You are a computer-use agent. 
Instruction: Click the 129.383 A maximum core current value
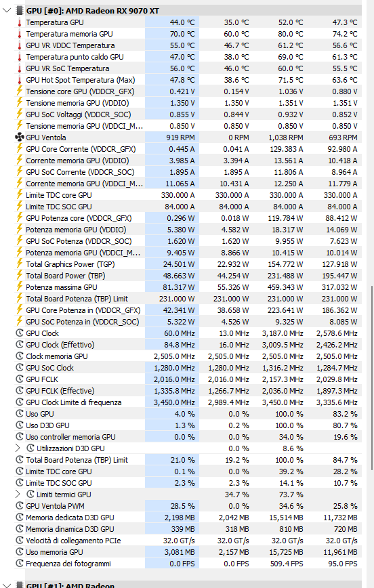coord(286,149)
